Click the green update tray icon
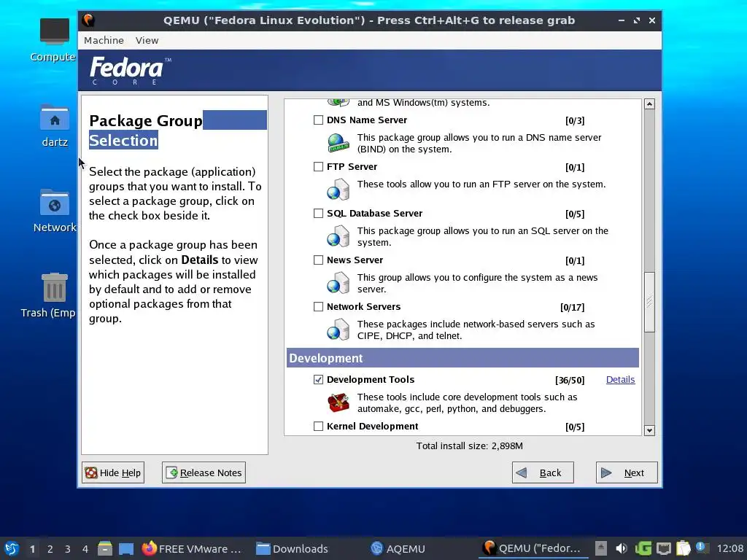747x560 pixels. (x=643, y=548)
